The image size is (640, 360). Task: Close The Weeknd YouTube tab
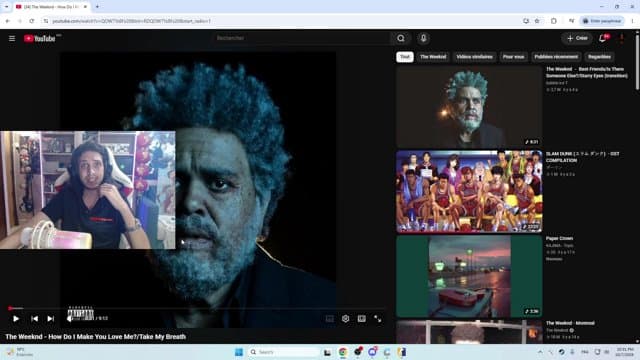tap(85, 7)
